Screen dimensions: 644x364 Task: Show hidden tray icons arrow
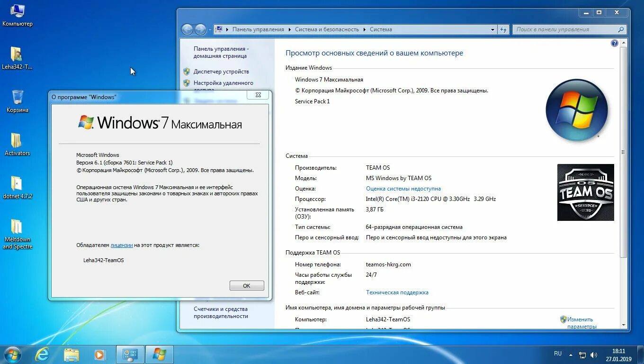tap(571, 355)
